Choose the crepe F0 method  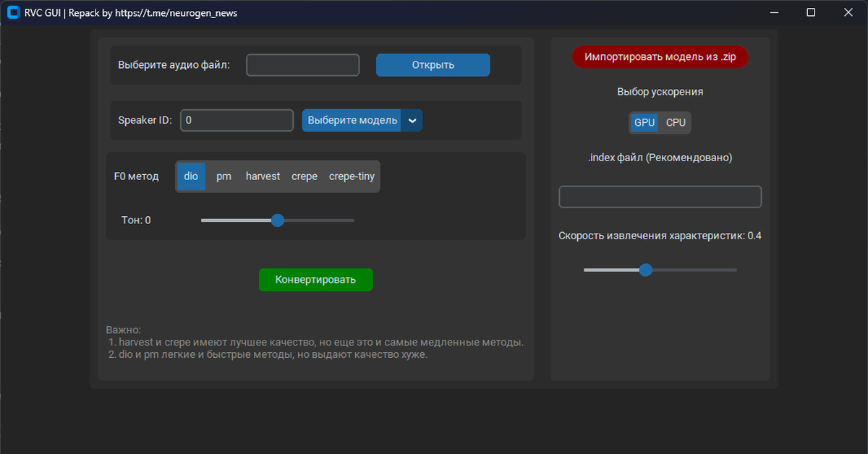tap(305, 176)
